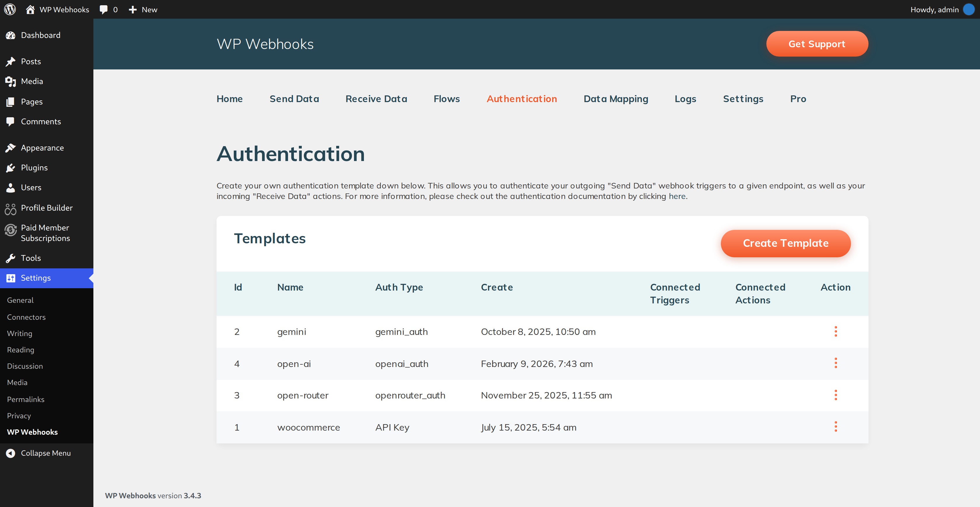Open the Privacy settings submenu link
The width and height of the screenshot is (980, 507).
click(x=19, y=415)
